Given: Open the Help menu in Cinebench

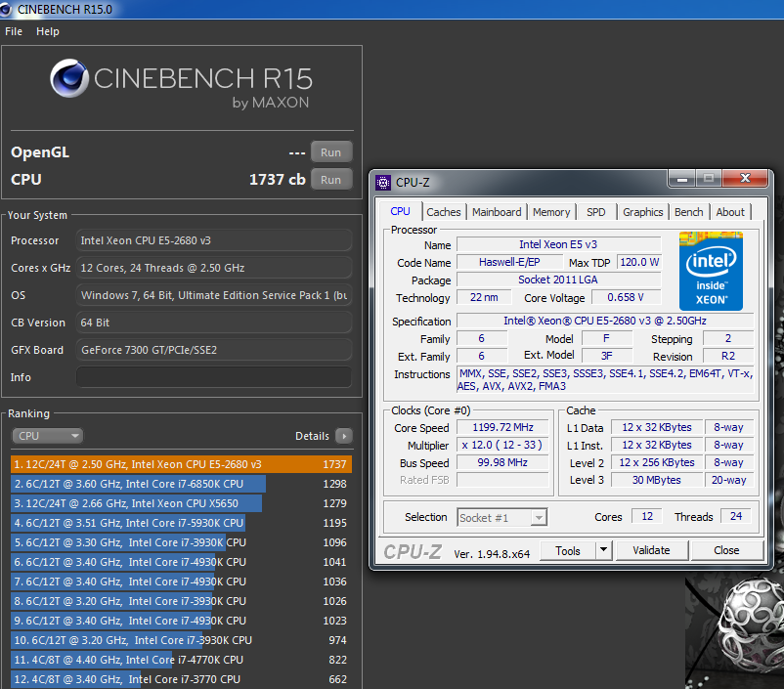Looking at the screenshot, I should 48,31.
